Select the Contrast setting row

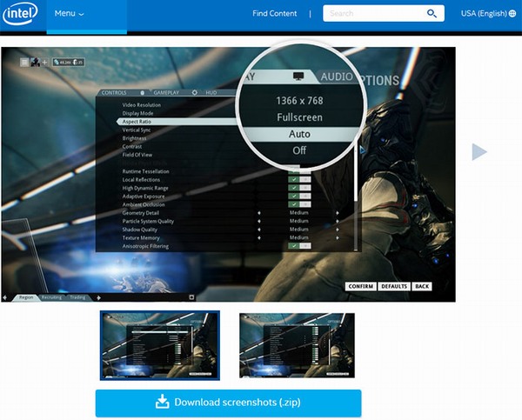[x=132, y=146]
